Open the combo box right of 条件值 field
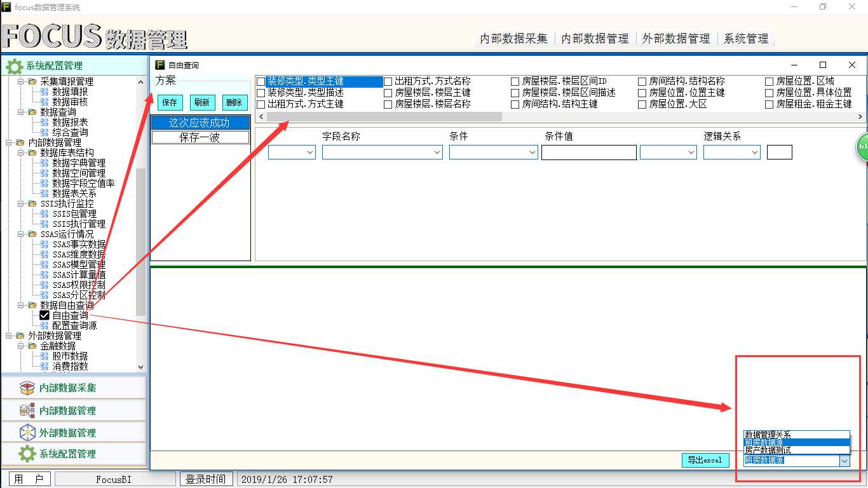This screenshot has height=488, width=868. pos(668,152)
